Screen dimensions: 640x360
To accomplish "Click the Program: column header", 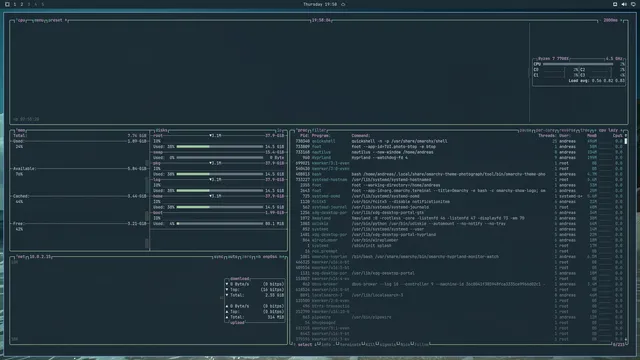I will click(x=321, y=136).
